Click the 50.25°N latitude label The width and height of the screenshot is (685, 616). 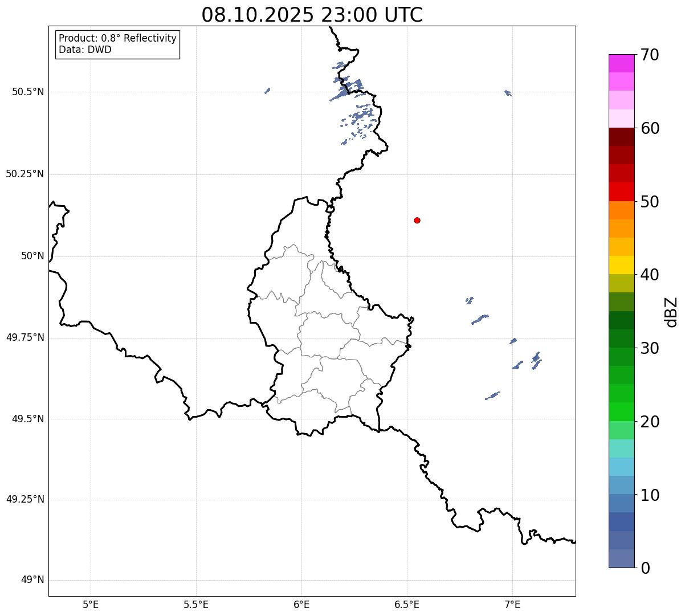(x=25, y=174)
